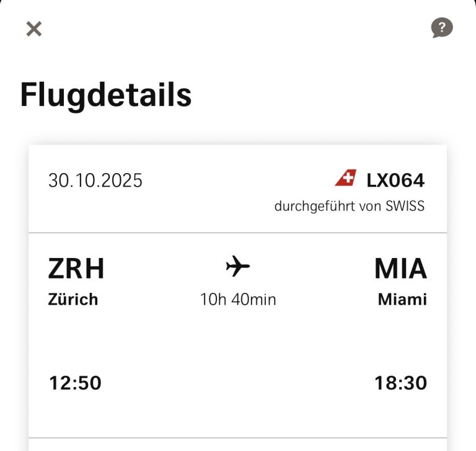This screenshot has width=476, height=451.
Task: Select the 18:30 arrival time
Action: tap(400, 383)
